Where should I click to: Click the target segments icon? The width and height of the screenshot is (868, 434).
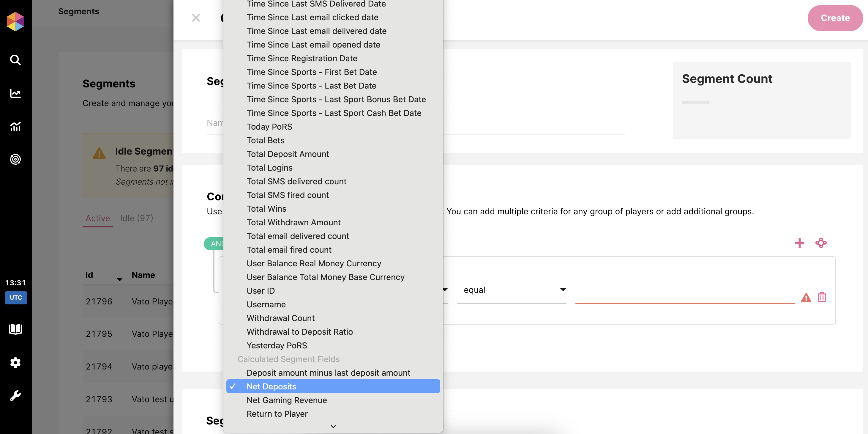coord(15,159)
